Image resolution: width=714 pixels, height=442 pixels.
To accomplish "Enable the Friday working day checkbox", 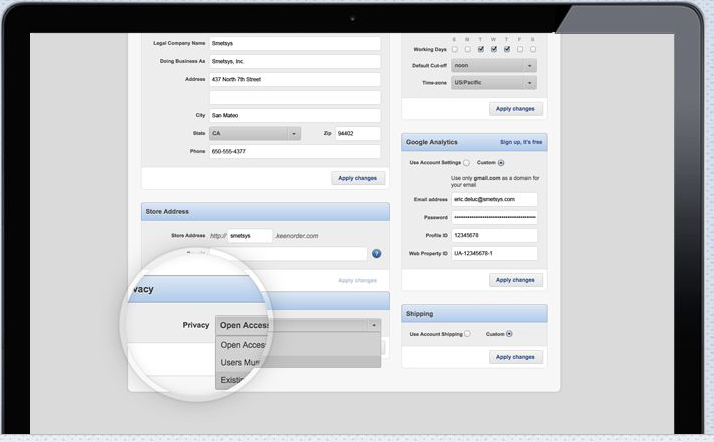I will (520, 49).
